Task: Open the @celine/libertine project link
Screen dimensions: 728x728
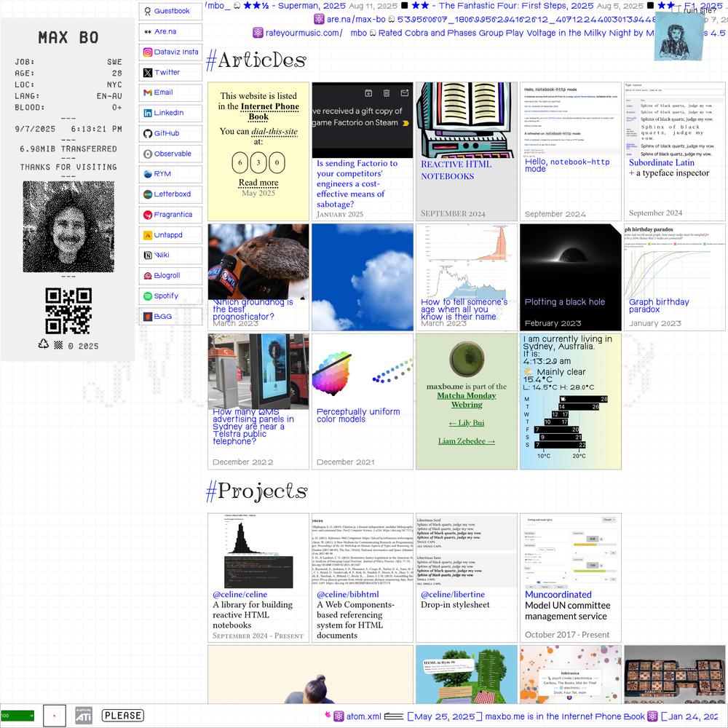Action: pyautogui.click(x=453, y=594)
